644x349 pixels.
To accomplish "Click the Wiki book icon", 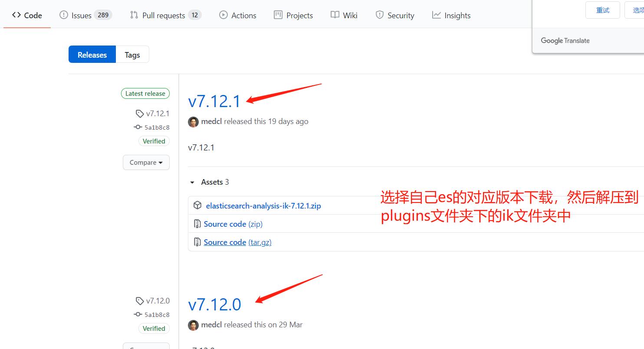I will tap(335, 15).
